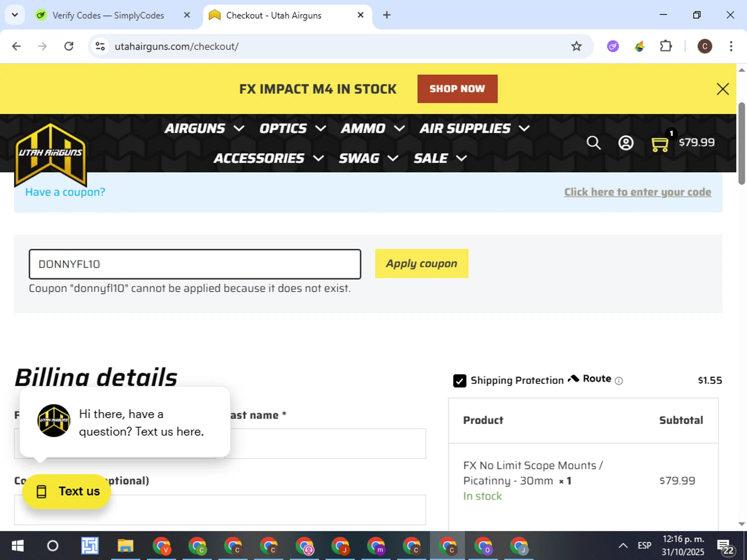Go back to the previous page
Screen dimensions: 747x560
16,46
